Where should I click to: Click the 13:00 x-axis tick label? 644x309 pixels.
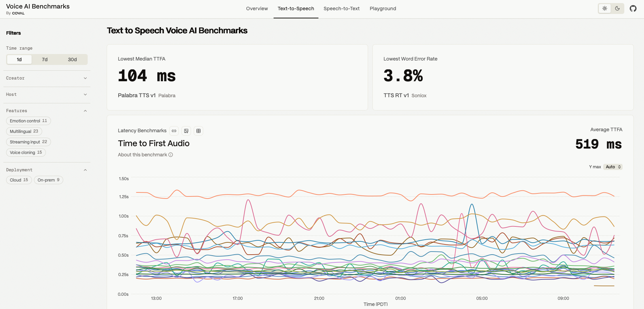[x=156, y=298]
